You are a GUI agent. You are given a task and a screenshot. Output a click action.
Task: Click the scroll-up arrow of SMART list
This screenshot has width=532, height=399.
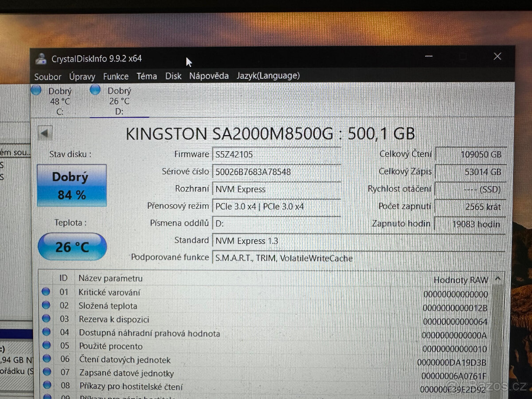click(498, 279)
